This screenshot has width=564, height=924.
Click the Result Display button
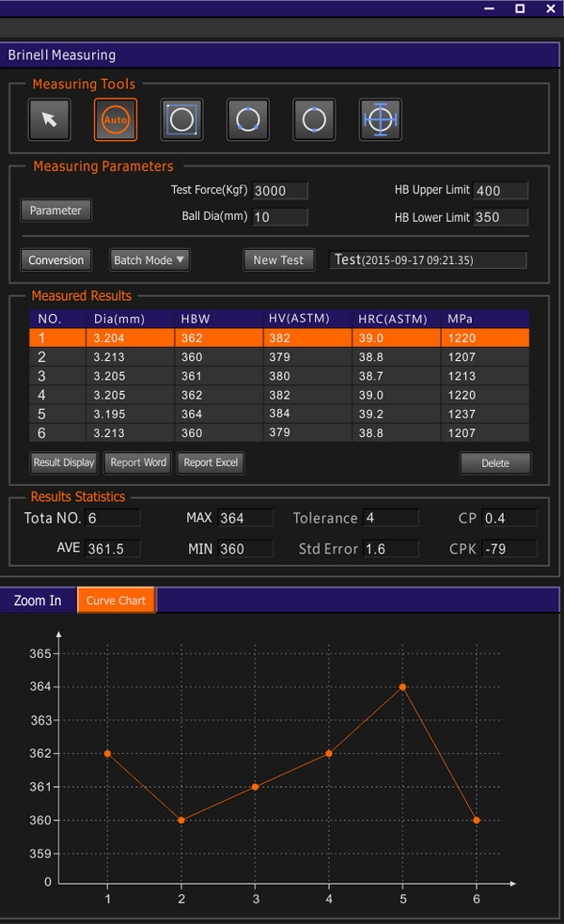64,462
